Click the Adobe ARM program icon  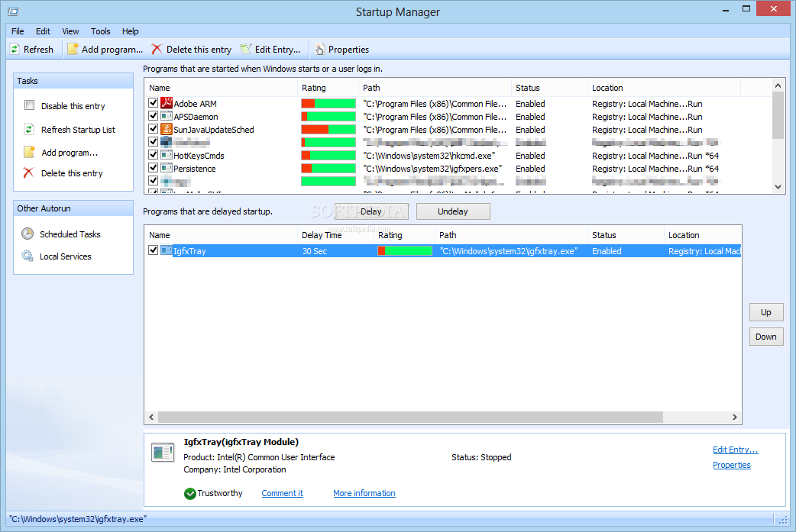[167, 103]
